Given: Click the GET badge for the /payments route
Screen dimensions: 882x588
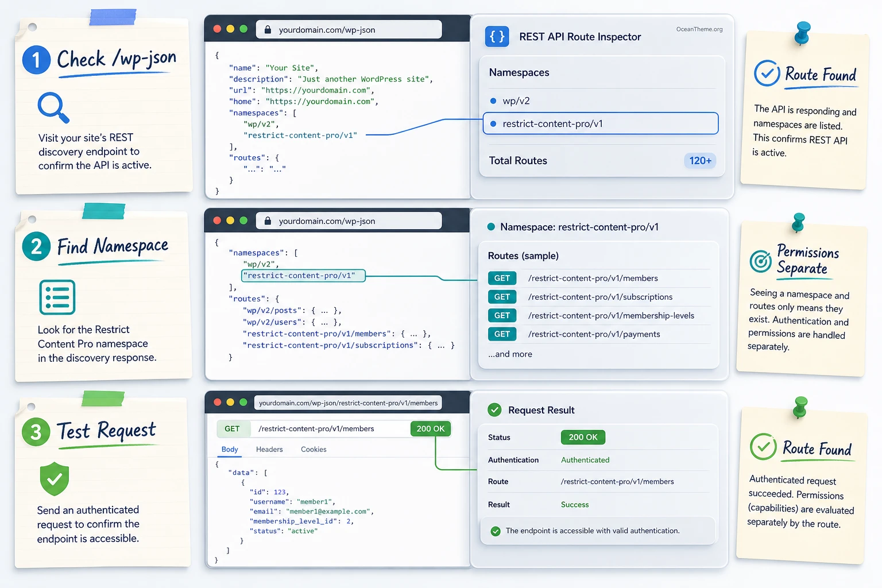Looking at the screenshot, I should click(x=502, y=334).
